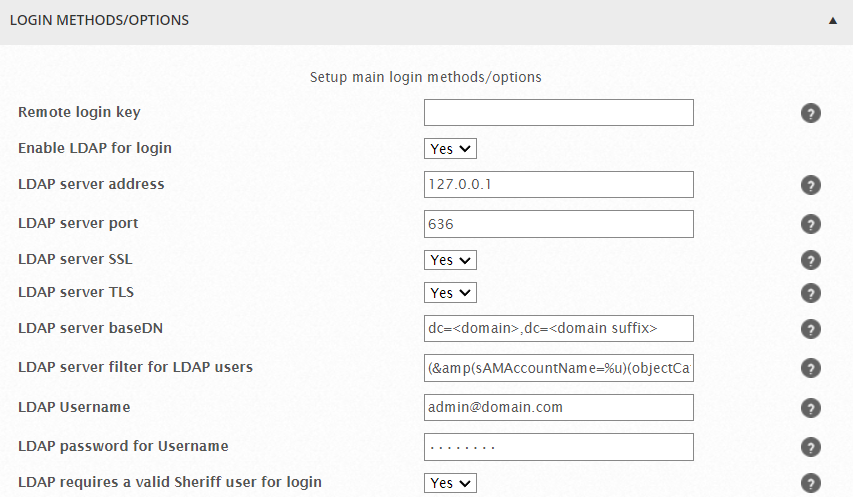The height and width of the screenshot is (497, 853).
Task: Click the LDAP server port field
Action: pos(559,224)
